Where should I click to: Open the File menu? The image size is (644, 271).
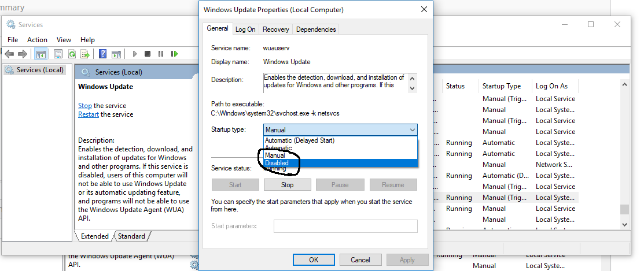click(13, 40)
